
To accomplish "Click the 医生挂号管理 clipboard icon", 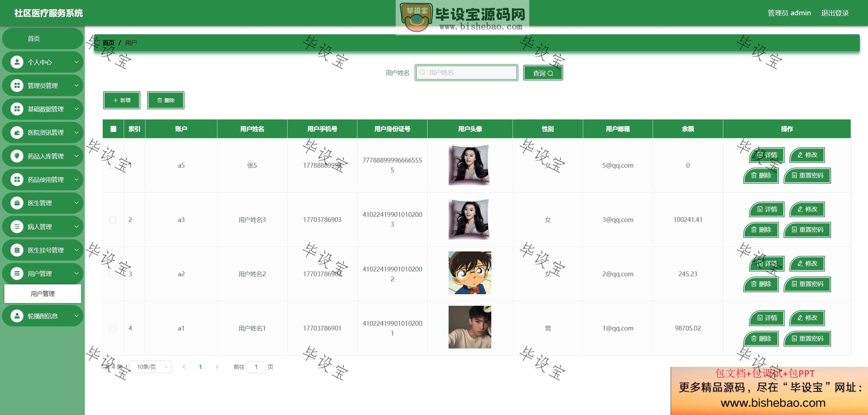I will tap(17, 250).
